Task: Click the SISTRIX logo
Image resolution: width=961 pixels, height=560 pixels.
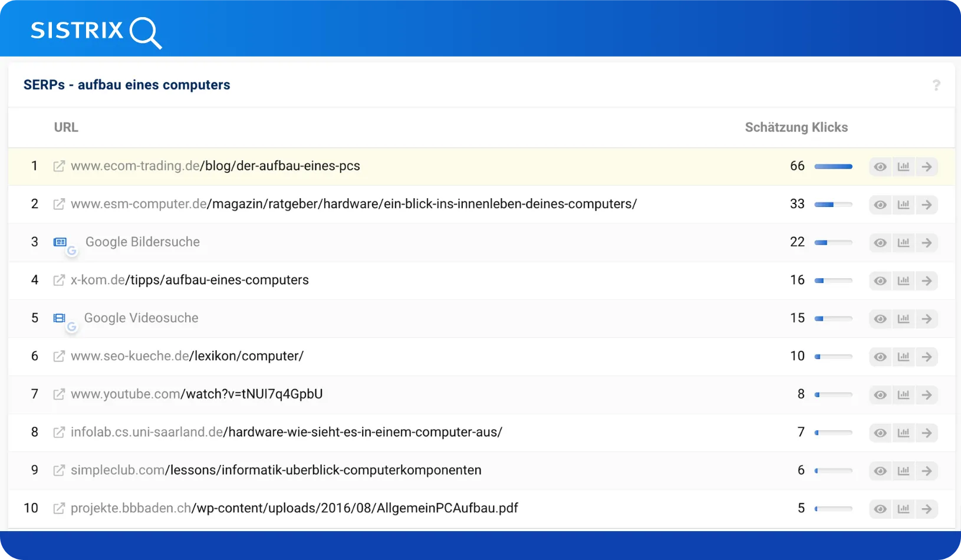Action: coord(96,32)
